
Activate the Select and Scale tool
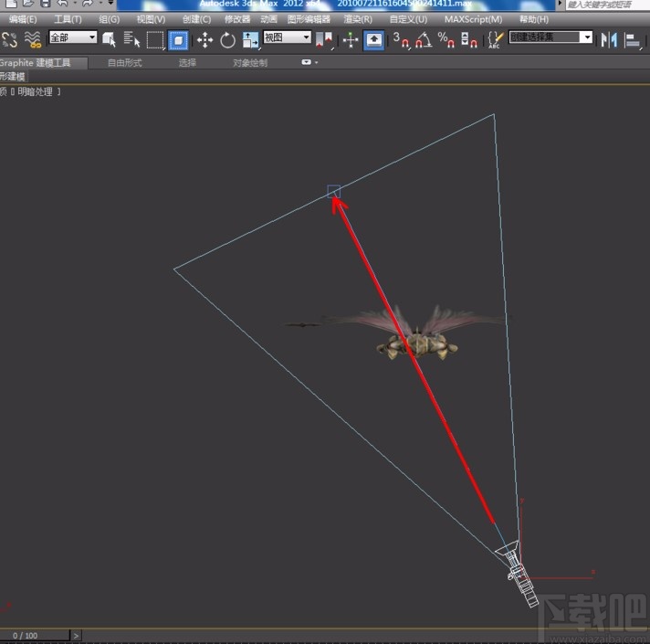[250, 40]
